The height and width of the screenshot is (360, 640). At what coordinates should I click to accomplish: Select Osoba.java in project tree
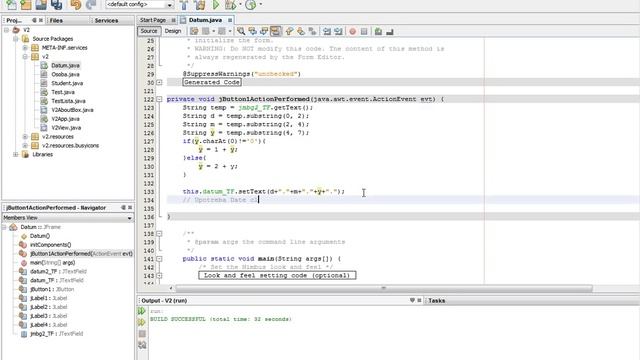pyautogui.click(x=65, y=74)
